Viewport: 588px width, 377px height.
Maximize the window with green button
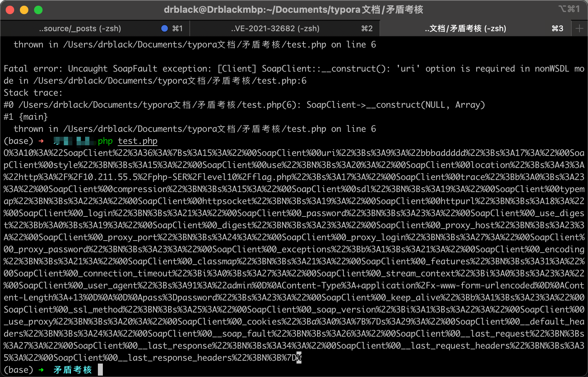tap(38, 10)
